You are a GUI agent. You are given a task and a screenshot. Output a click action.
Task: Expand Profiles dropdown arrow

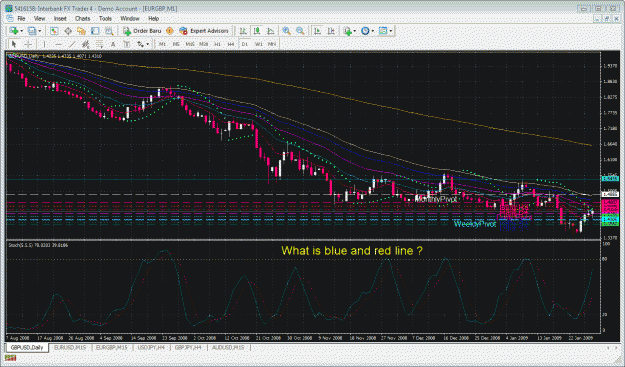click(x=39, y=31)
